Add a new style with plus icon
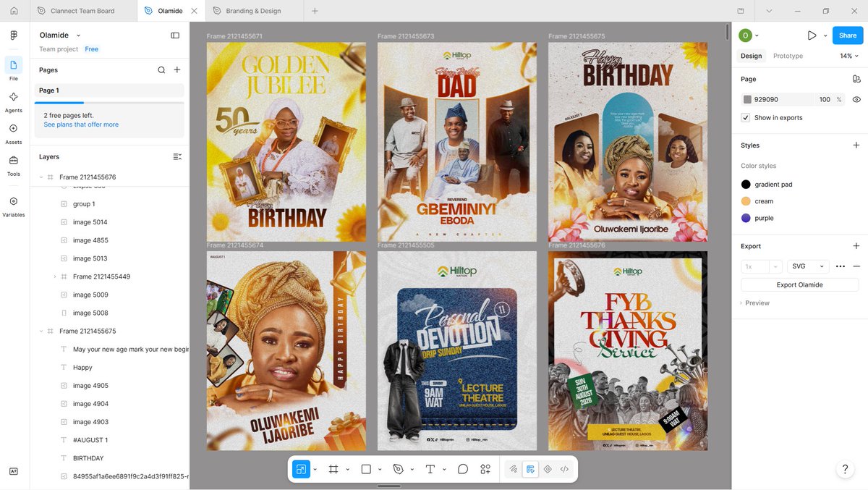Viewport: 868px width, 490px height. 856,145
